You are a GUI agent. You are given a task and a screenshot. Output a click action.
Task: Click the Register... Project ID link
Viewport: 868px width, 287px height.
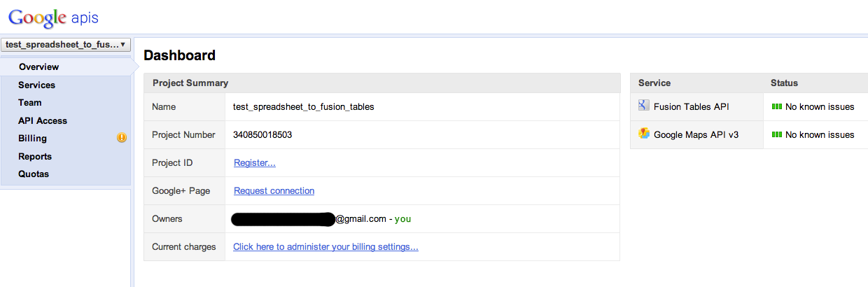coord(254,163)
